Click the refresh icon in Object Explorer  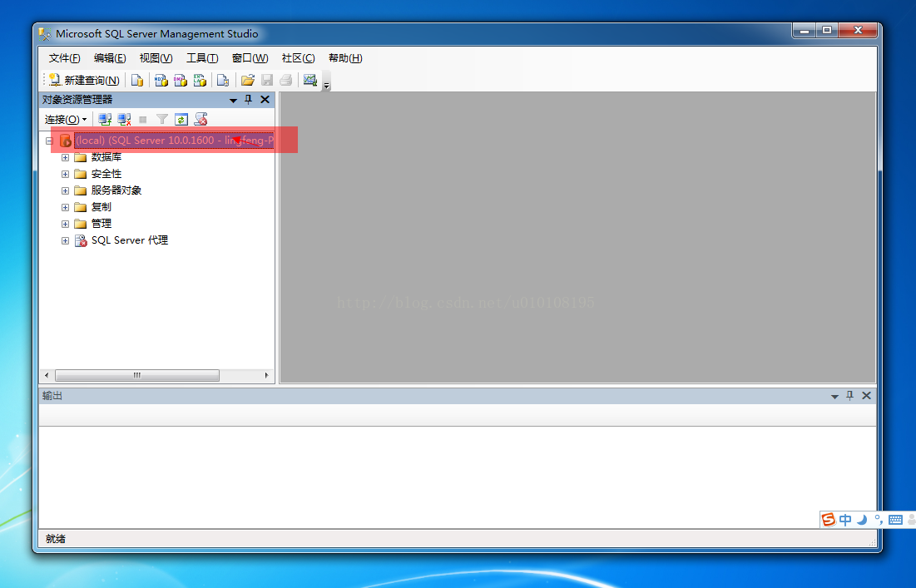coord(181,119)
